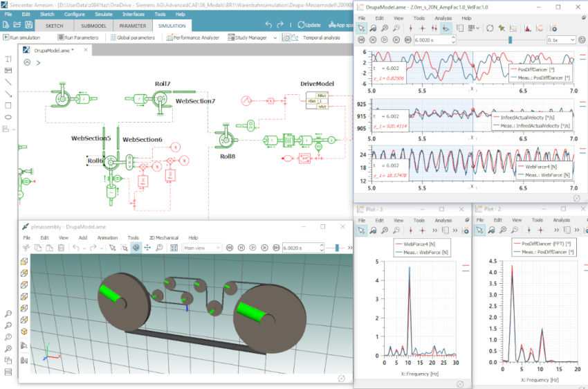Open the Simulate menu in Amesim
The image size is (588, 389).
pyautogui.click(x=104, y=15)
